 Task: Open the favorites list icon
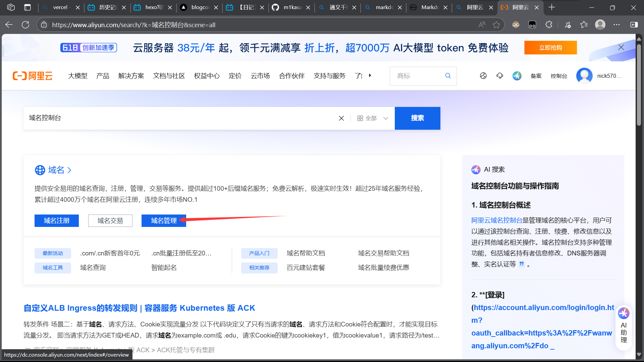584,24
